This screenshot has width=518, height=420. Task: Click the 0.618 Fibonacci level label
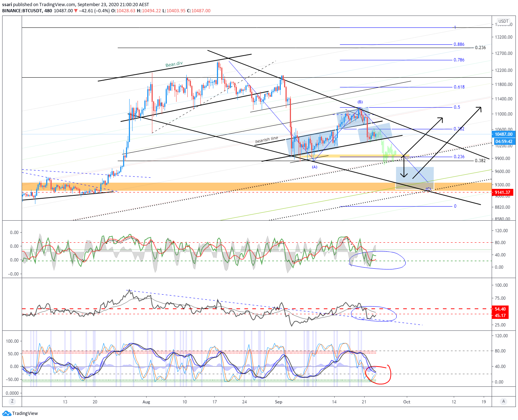click(x=459, y=87)
